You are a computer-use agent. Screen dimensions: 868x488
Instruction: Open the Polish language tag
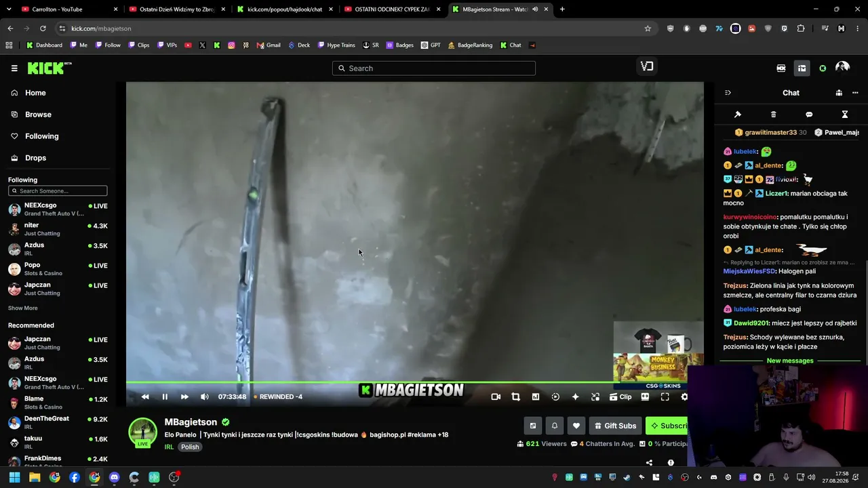[190, 447]
